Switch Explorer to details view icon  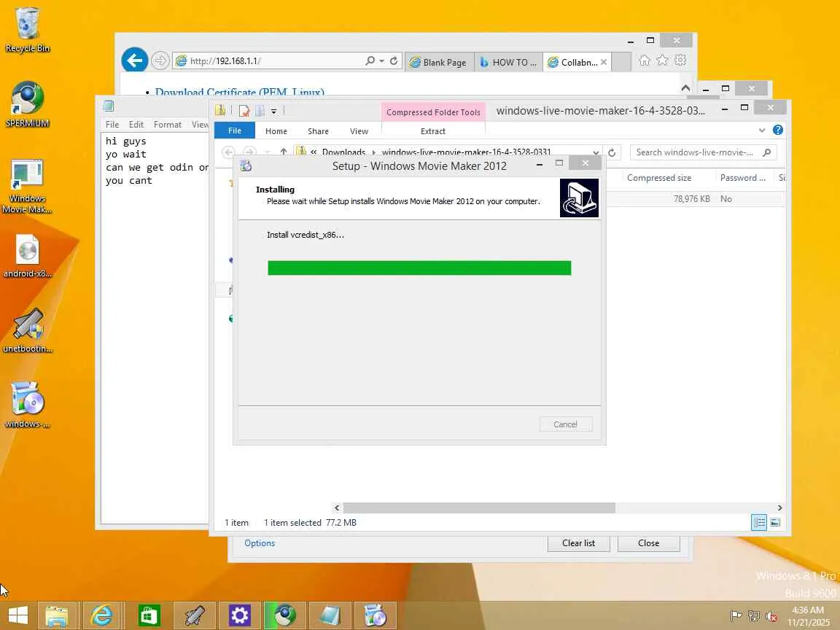tap(759, 522)
